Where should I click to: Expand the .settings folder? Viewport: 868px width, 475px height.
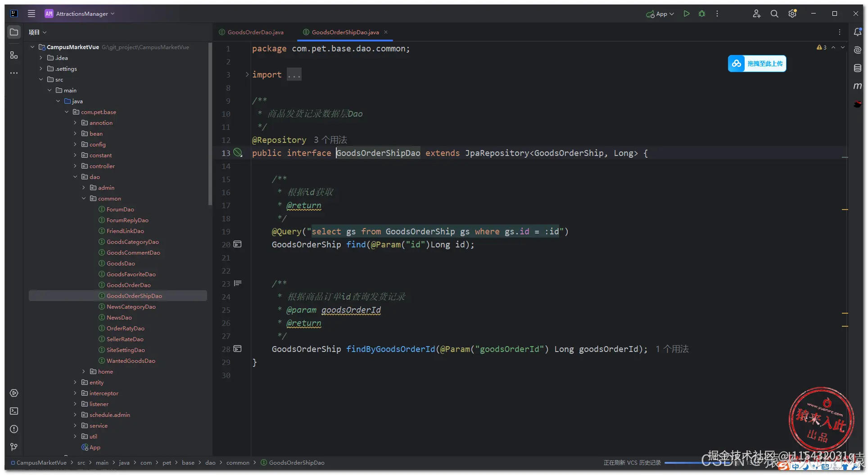pos(41,69)
